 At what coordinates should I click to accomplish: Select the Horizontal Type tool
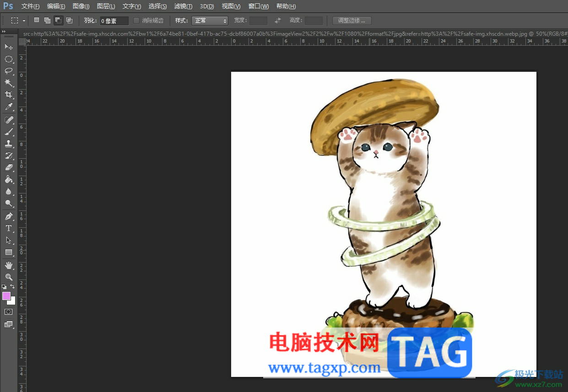9,228
